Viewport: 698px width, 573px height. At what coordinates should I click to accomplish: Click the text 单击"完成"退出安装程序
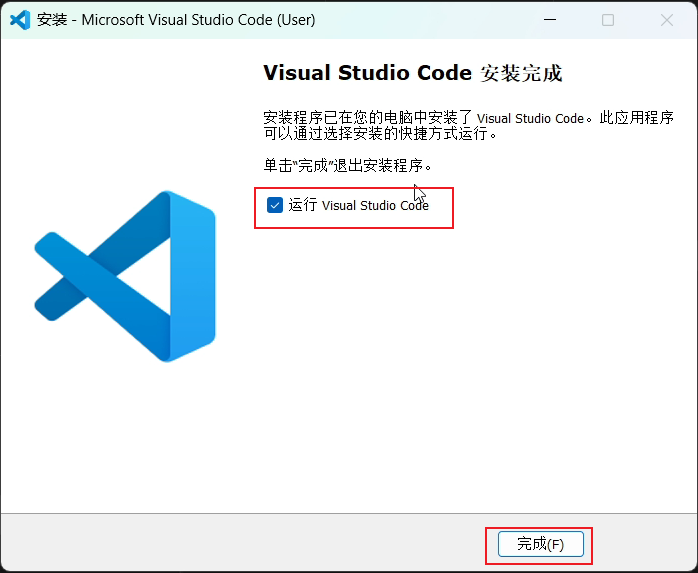click(348, 166)
